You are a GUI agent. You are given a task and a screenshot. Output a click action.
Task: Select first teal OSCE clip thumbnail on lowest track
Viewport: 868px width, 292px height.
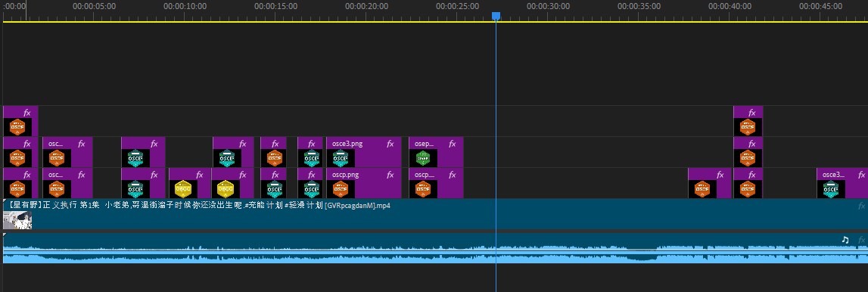135,188
